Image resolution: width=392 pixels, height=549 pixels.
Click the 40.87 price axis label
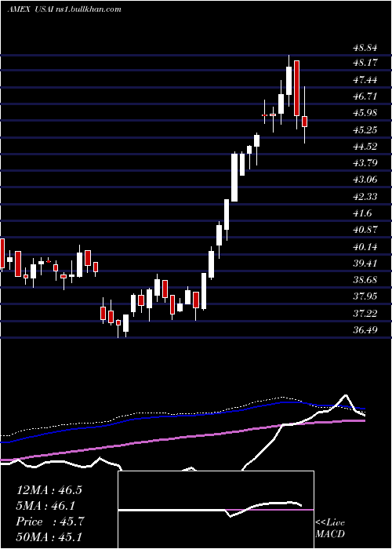(x=365, y=230)
